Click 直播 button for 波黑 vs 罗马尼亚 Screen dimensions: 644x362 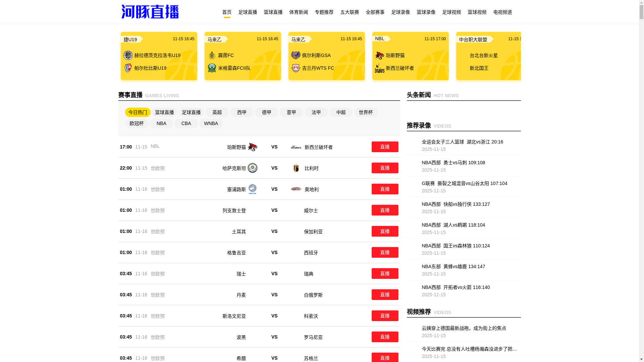385,337
